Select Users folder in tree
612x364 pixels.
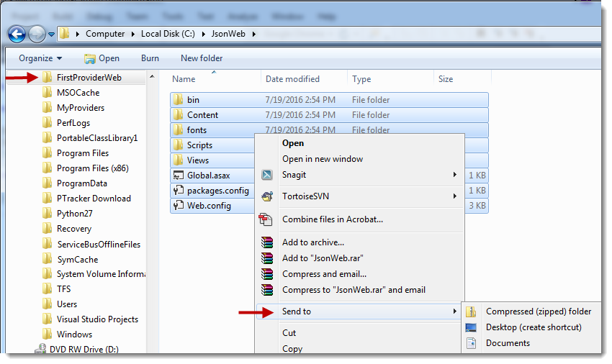point(67,305)
